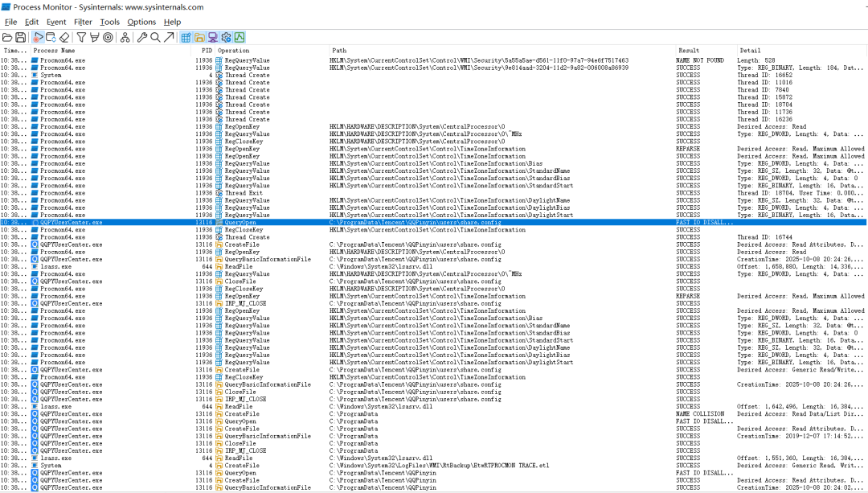Open the Filter dialog
868x493 pixels.
tap(81, 37)
